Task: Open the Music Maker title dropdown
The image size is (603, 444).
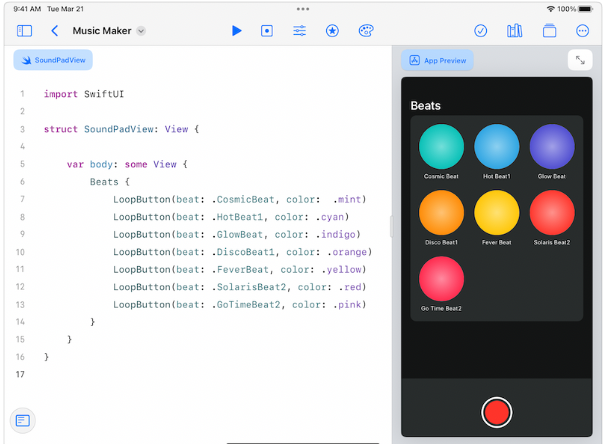Action: (141, 31)
